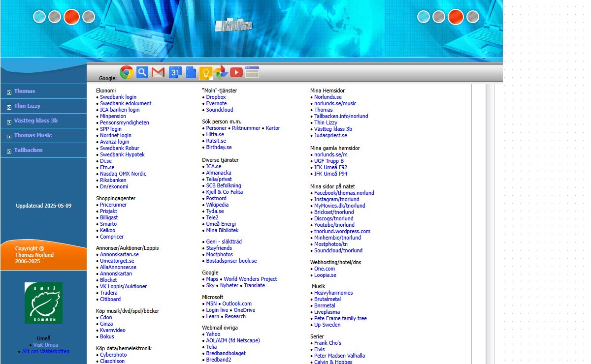
Task: Follow the Evernote link
Action: point(216,104)
